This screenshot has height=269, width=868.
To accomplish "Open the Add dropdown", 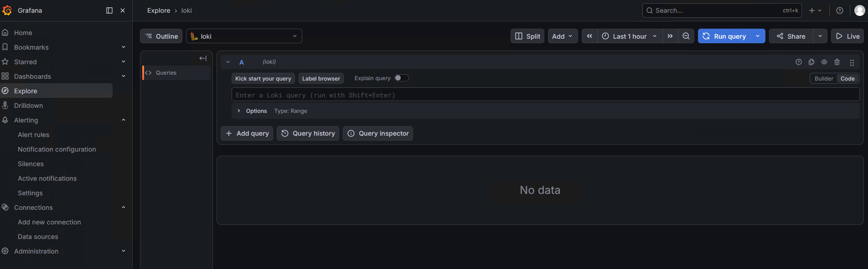I will click(563, 36).
